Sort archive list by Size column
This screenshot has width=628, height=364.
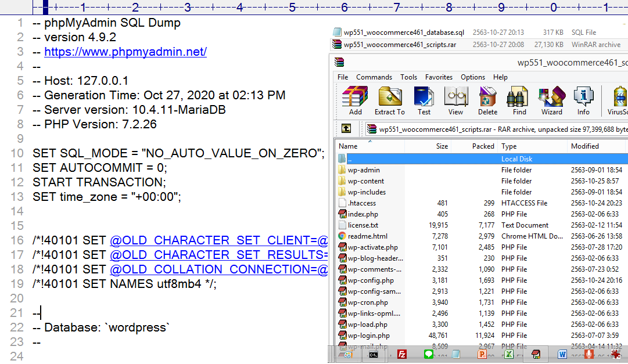click(442, 146)
